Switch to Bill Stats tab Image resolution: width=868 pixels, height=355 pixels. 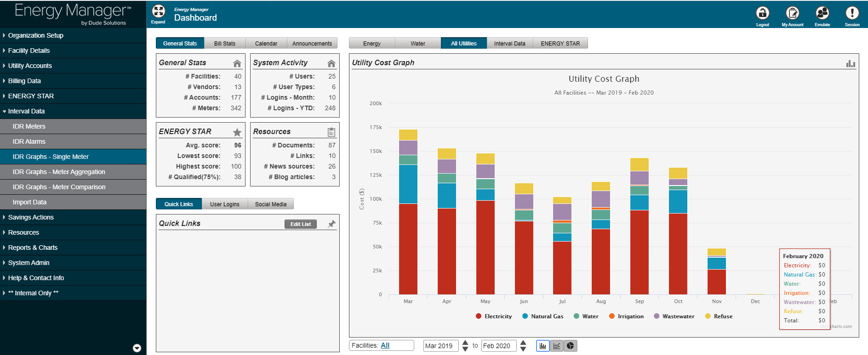tap(225, 43)
